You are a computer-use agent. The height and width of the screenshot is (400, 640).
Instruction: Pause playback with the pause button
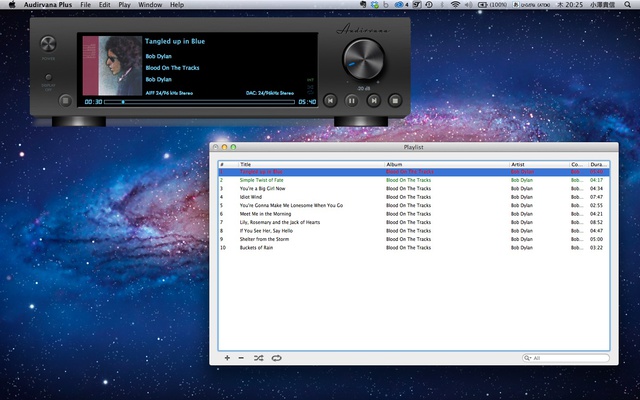[x=352, y=100]
